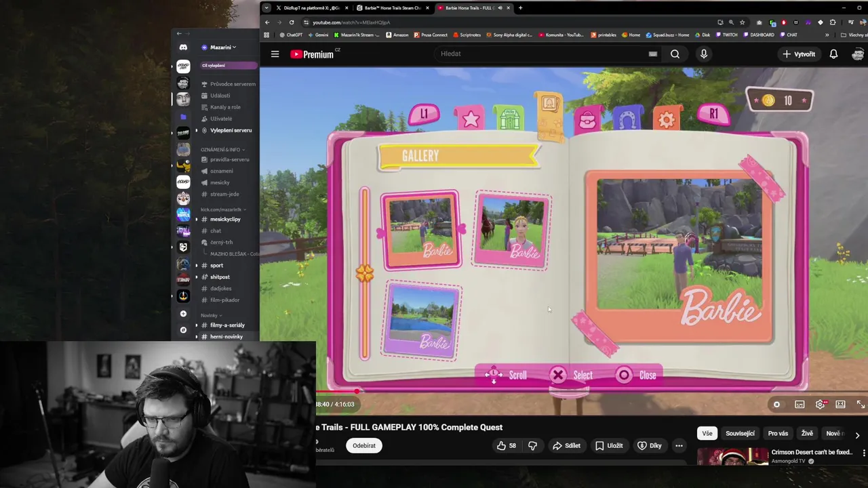The height and width of the screenshot is (488, 868).
Task: Show next filter chips arrow
Action: pyautogui.click(x=857, y=435)
